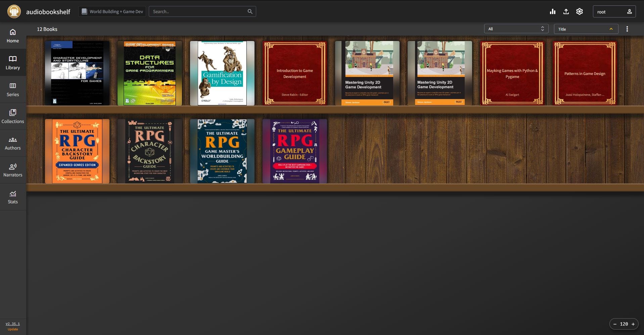The height and width of the screenshot is (335, 644).
Task: Open the first Mastering Unity 2D Game Development cover
Action: (x=367, y=73)
